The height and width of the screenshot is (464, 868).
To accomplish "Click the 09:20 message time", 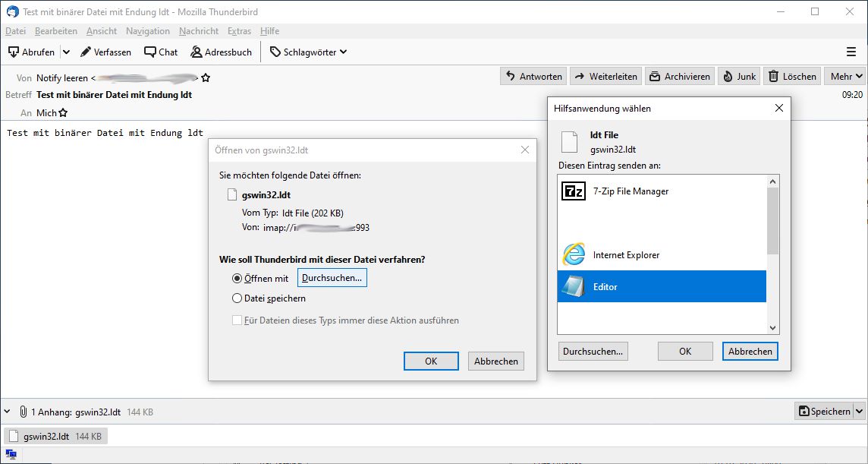I will coord(852,95).
